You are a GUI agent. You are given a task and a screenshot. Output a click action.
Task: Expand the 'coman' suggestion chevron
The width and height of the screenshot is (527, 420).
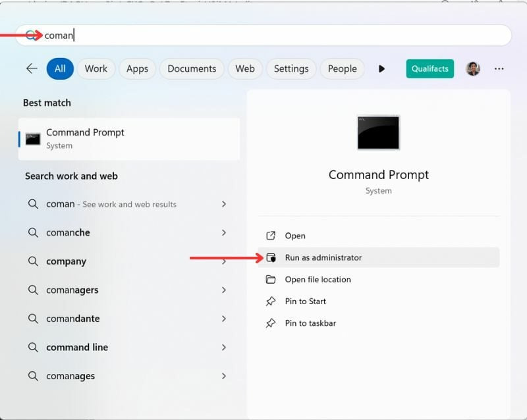tap(224, 204)
